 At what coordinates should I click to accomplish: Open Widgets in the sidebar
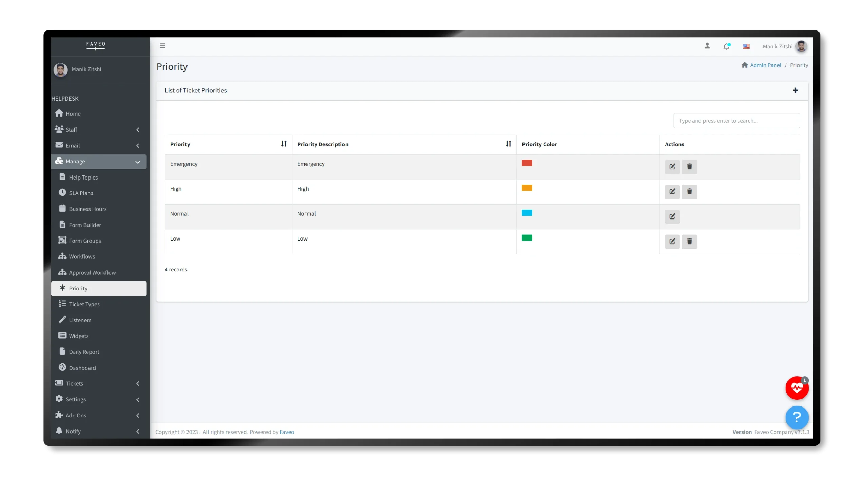[x=99, y=336]
